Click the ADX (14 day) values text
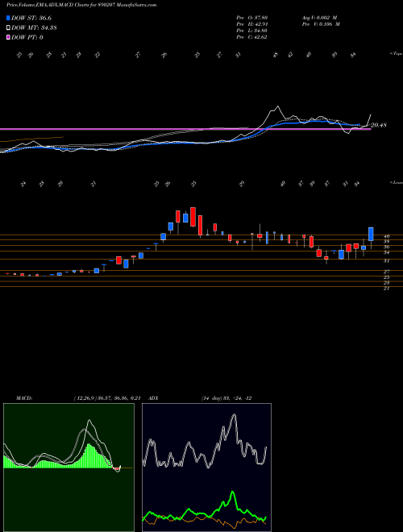Viewport: 403px width, 532px height. 226,398
